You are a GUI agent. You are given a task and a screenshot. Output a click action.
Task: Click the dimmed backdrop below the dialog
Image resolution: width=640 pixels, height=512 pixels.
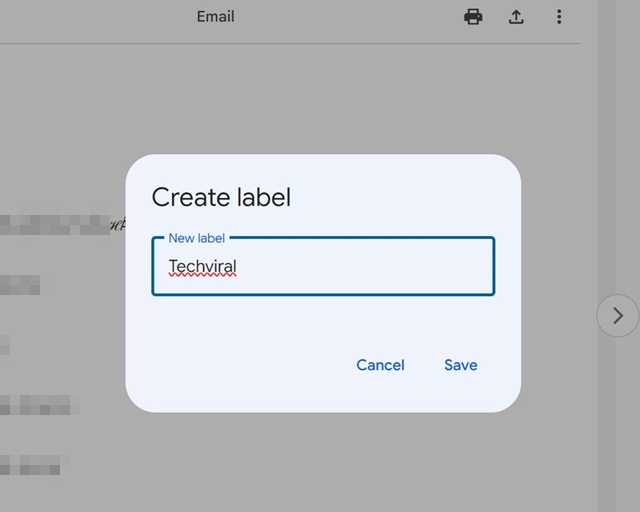point(322,460)
